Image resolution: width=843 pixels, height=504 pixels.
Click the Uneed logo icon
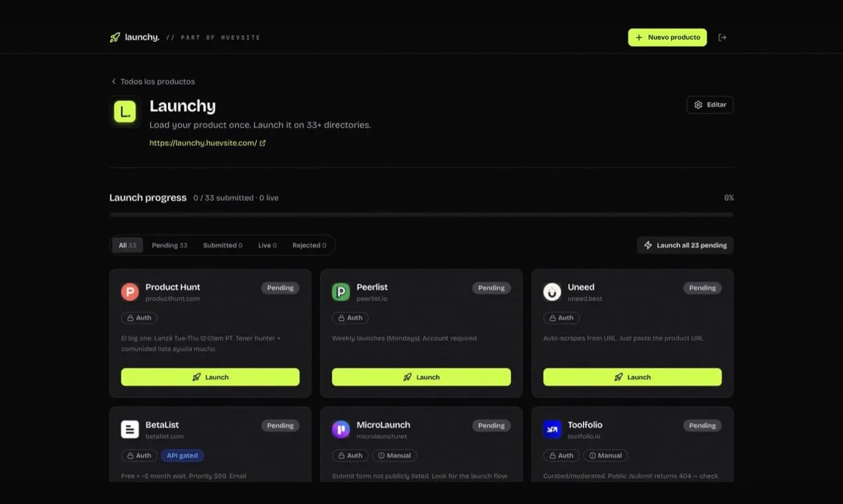tap(552, 292)
